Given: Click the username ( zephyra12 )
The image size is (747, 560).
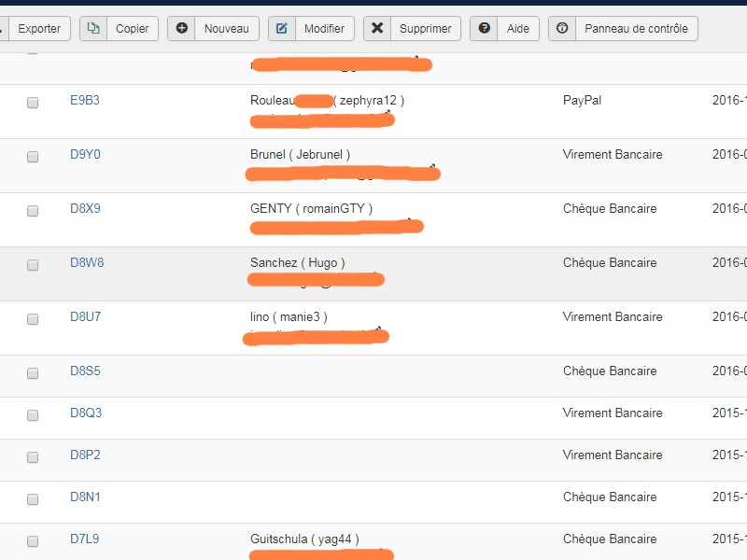Looking at the screenshot, I should pyautogui.click(x=369, y=101).
